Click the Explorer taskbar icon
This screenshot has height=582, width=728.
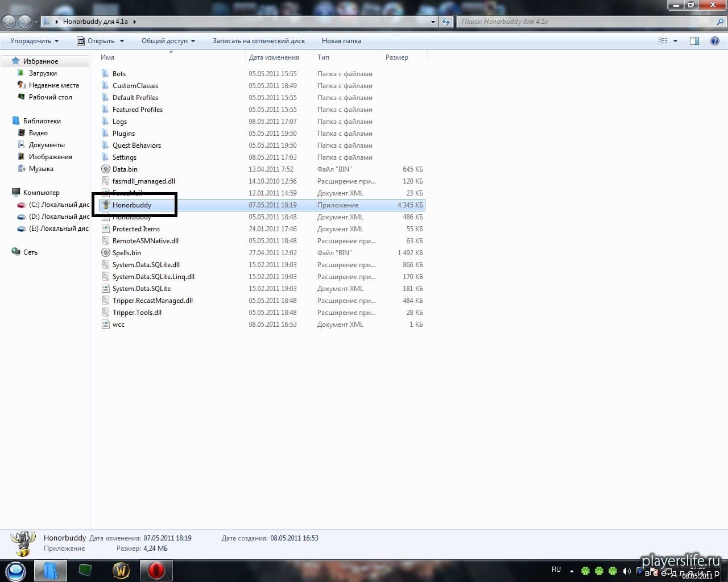50,571
